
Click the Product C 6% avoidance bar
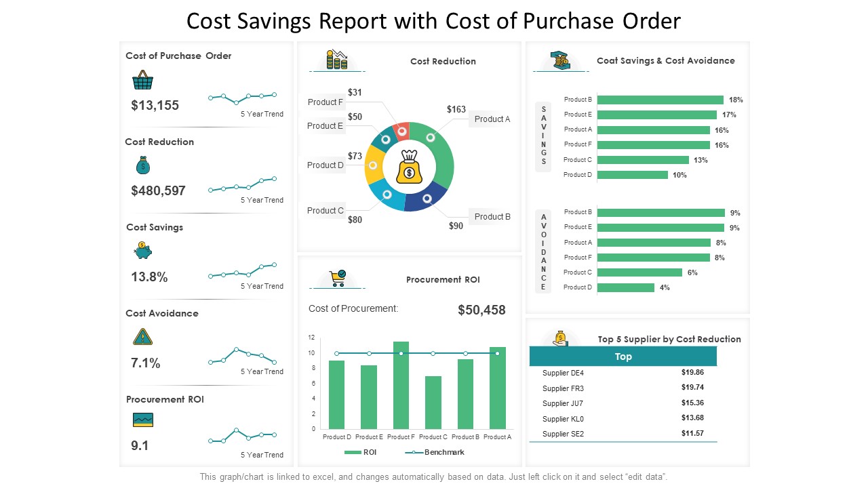639,272
